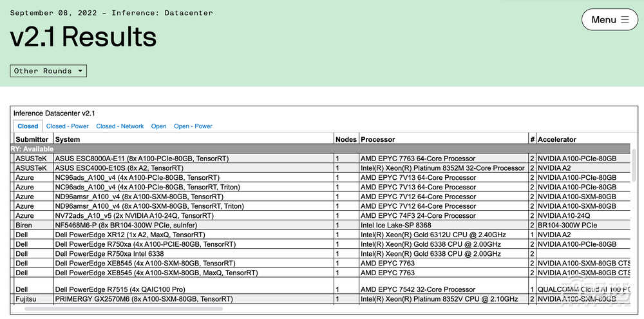Expand the Other Rounds dropdown
Viewport: 644px width, 319px height.
48,71
